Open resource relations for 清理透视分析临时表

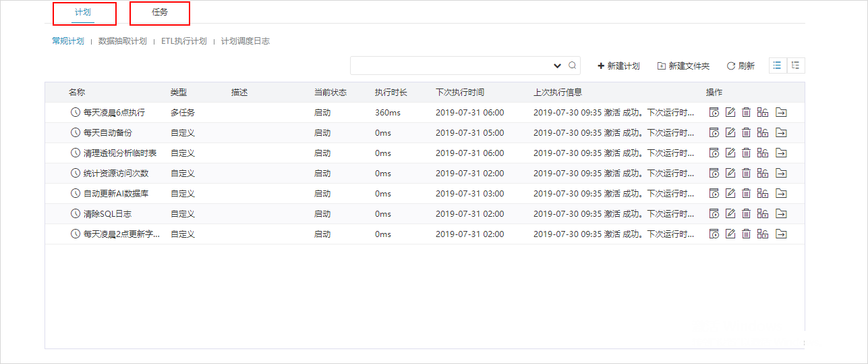pos(763,153)
